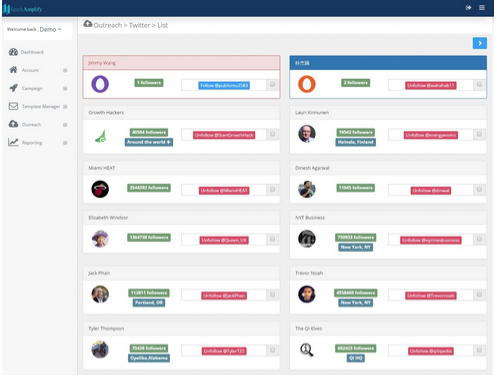The width and height of the screenshot is (497, 383).
Task: Expand the Account submenu toggle
Action: coord(65,70)
